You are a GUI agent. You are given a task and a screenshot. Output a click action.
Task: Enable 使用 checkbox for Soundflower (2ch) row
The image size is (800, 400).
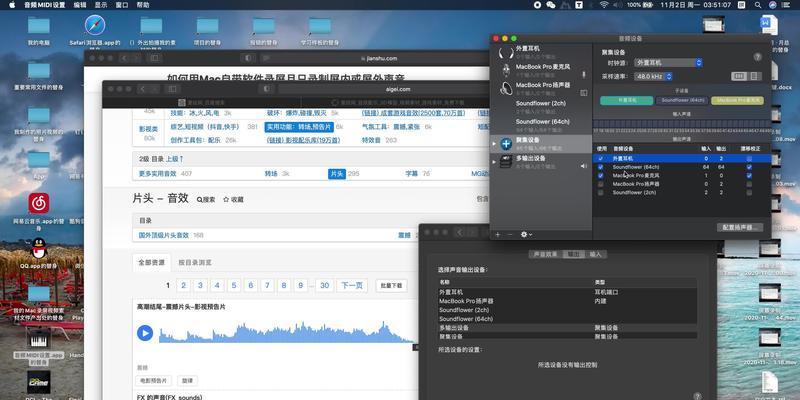click(601, 192)
